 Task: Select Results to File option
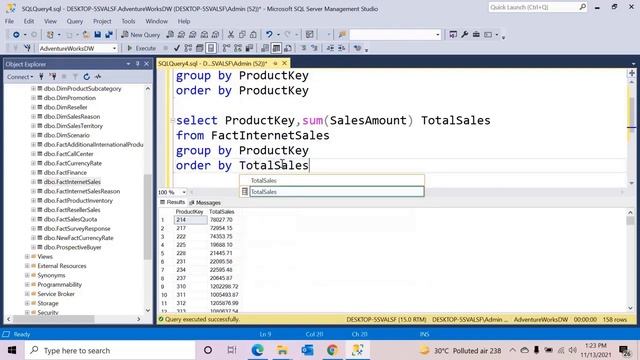pyautogui.click(x=288, y=48)
